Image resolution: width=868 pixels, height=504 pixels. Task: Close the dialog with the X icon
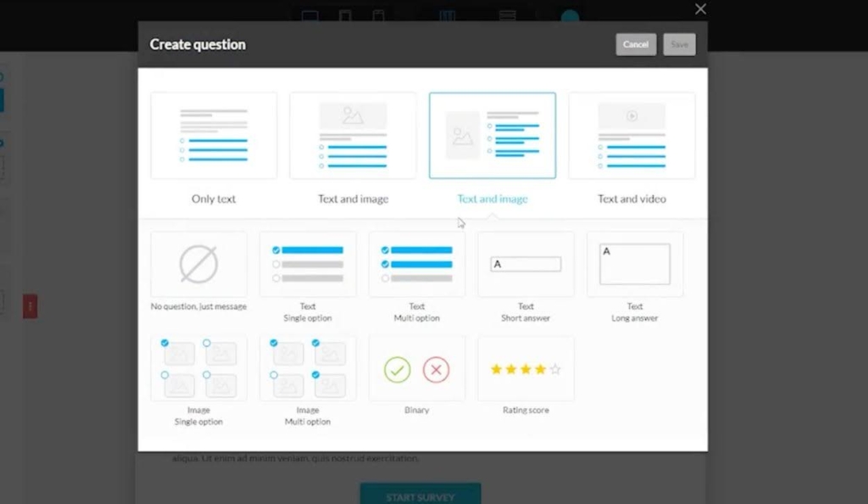[x=700, y=9]
